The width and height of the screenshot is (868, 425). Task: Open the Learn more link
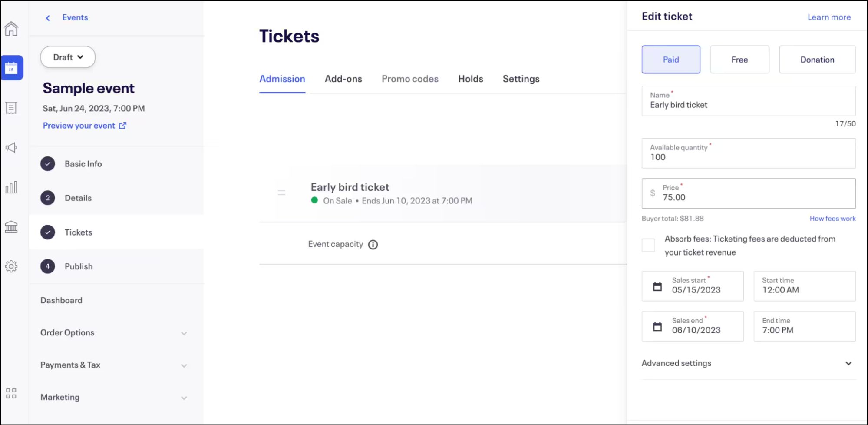(x=829, y=17)
